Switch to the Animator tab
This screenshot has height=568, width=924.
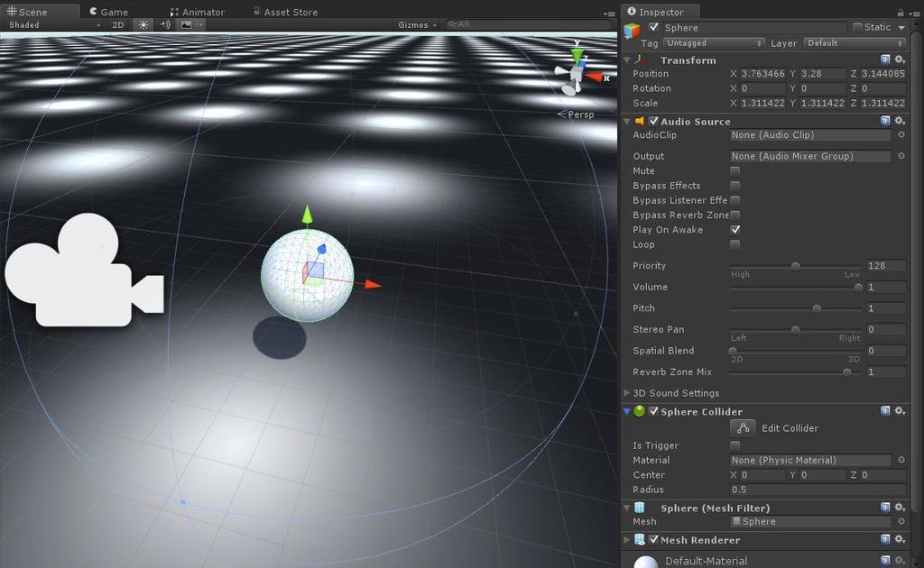pyautogui.click(x=198, y=12)
